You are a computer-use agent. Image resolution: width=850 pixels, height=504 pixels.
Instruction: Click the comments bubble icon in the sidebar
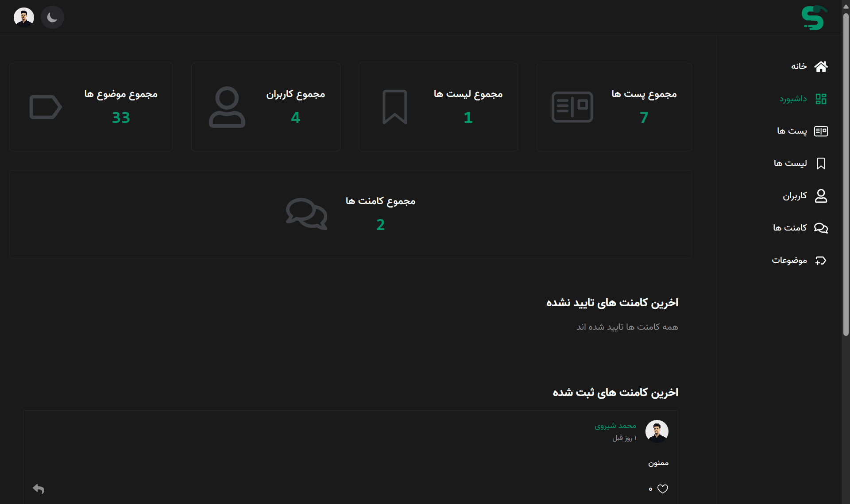(x=821, y=228)
